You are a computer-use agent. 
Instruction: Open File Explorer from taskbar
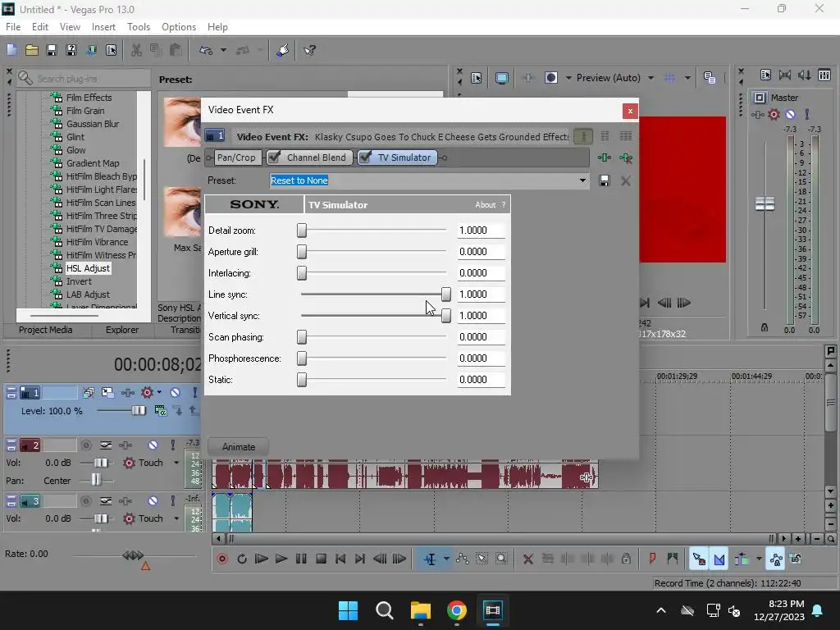(x=421, y=610)
